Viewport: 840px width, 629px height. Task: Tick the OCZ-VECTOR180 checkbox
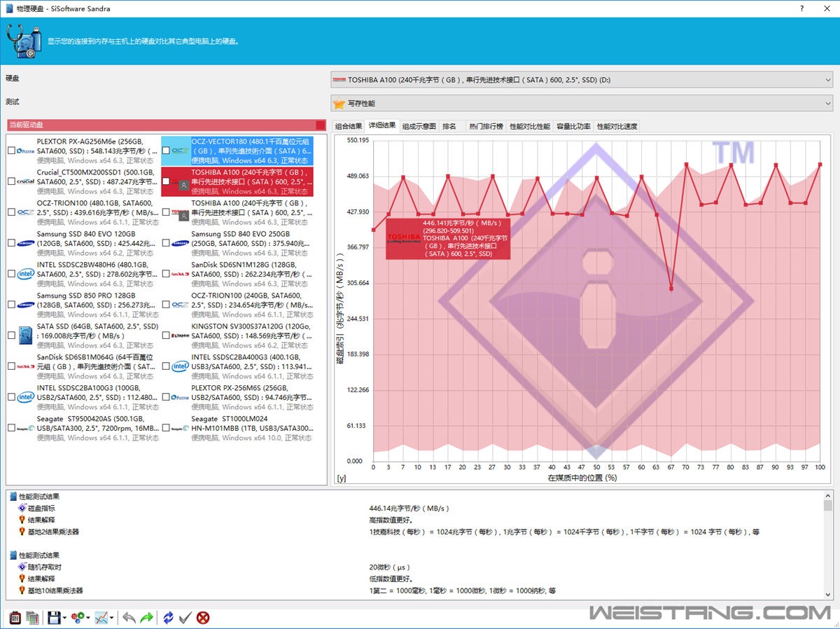point(166,151)
